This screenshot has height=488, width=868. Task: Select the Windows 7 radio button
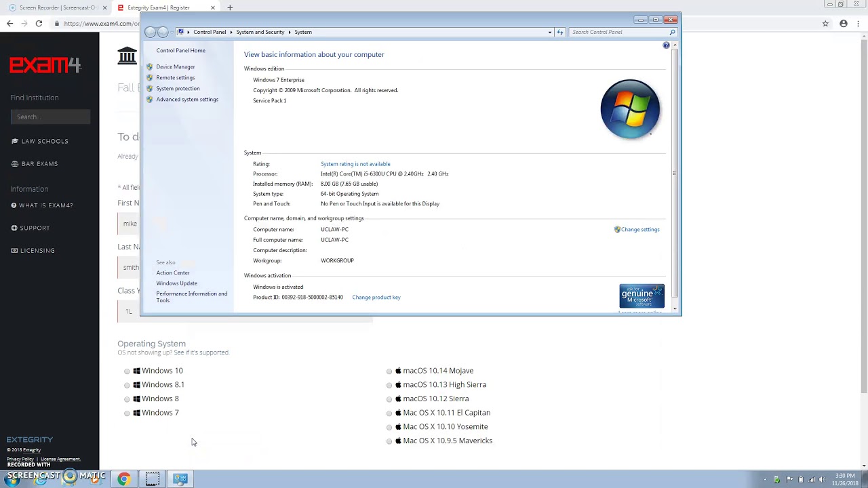click(x=127, y=413)
